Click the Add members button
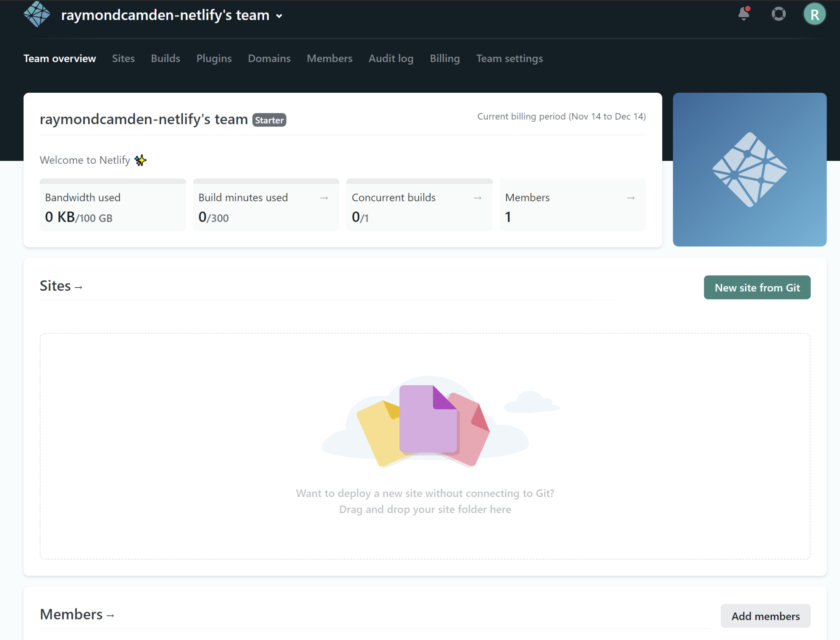Viewport: 840px width, 640px height. 765,616
